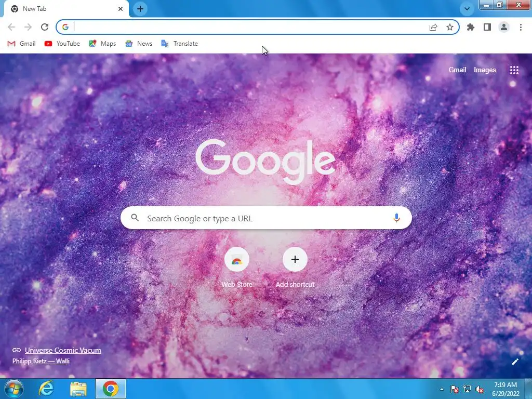Click the Images link on page

[x=485, y=70]
